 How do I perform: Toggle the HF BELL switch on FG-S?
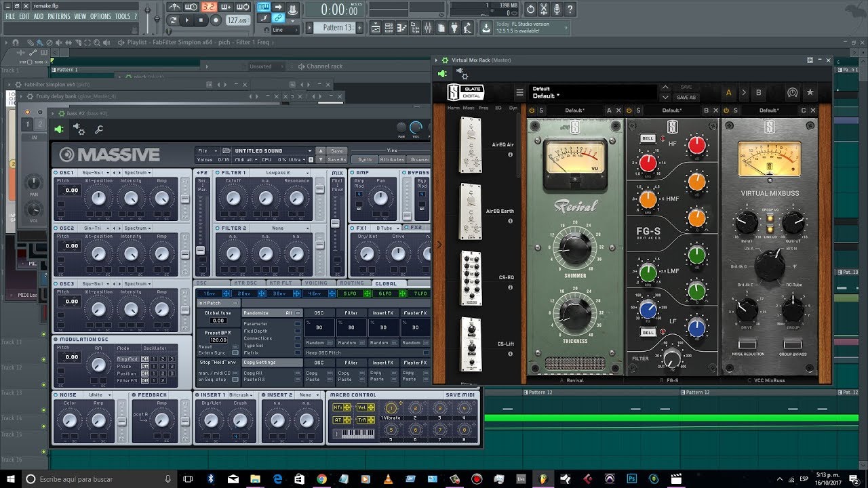coord(648,139)
